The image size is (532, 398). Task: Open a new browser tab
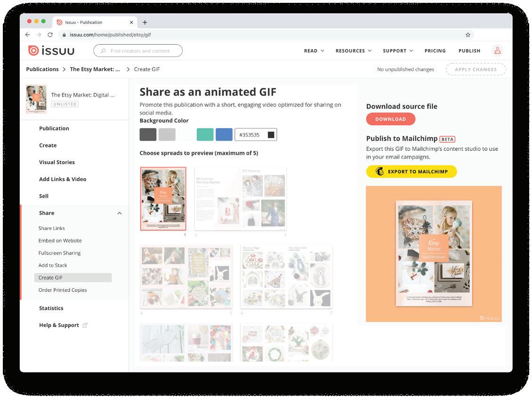145,23
